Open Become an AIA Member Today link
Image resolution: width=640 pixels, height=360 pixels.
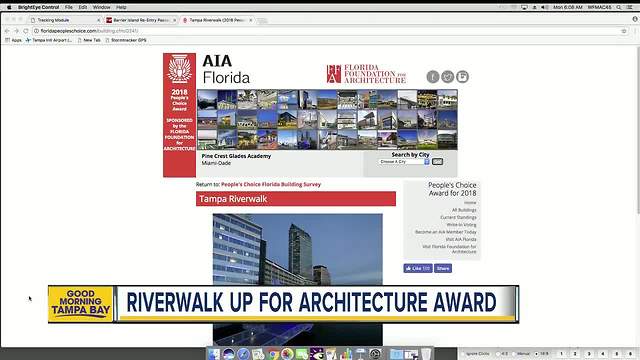[446, 232]
